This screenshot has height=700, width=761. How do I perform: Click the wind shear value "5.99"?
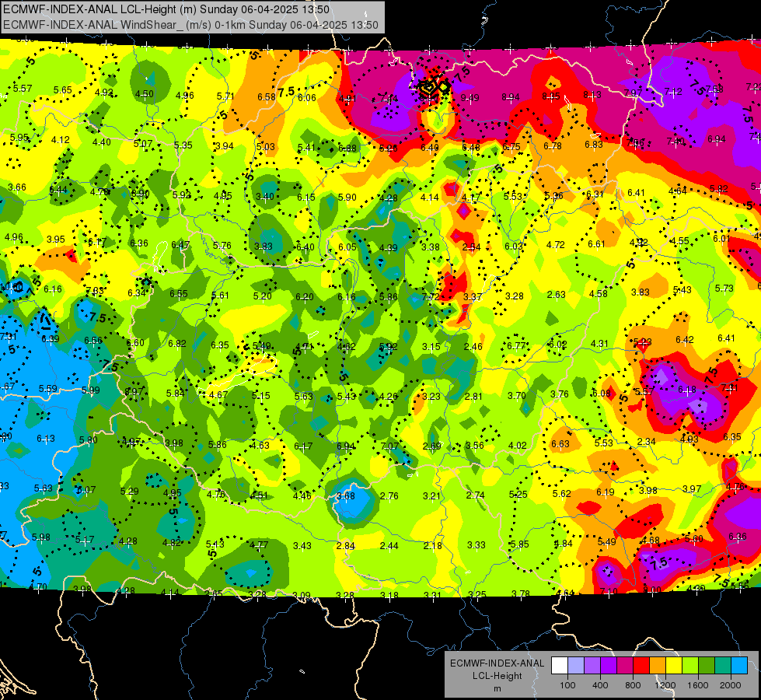(x=91, y=390)
